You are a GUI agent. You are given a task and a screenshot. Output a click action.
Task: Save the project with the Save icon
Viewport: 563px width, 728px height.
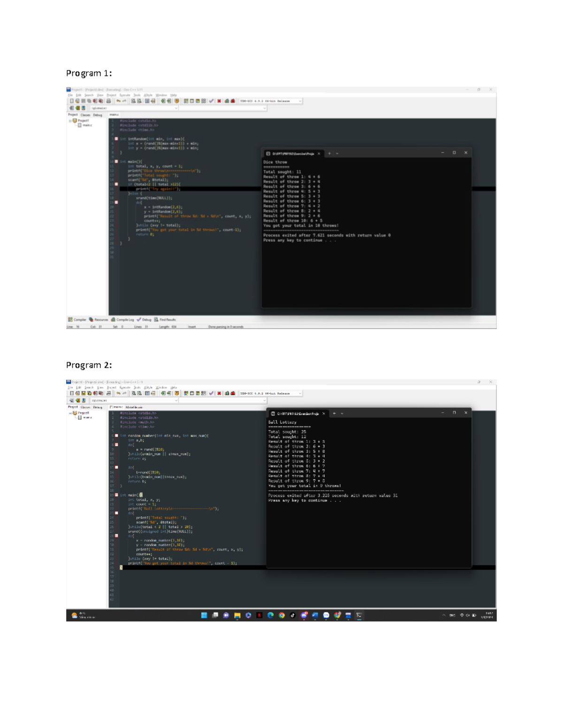(84, 100)
